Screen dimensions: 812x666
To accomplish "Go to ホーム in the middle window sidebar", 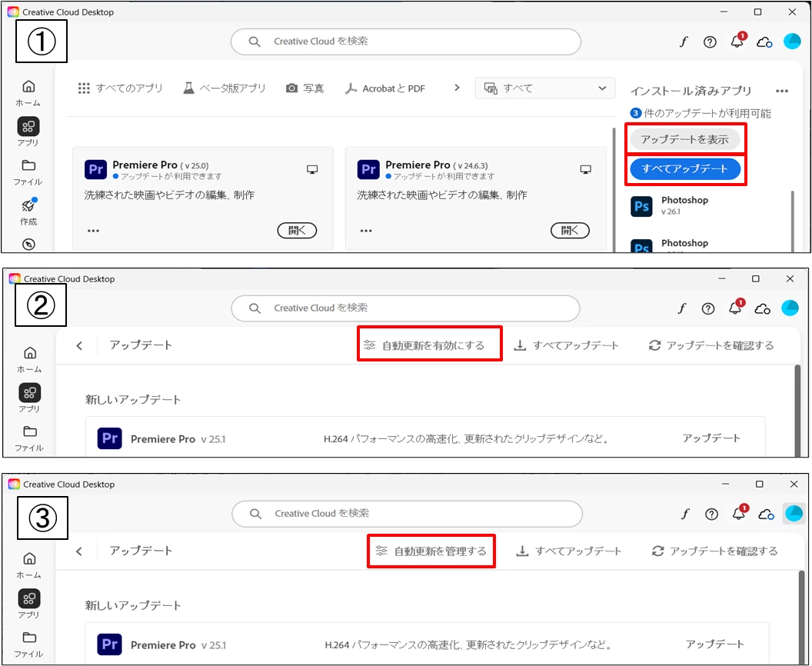I will (29, 360).
